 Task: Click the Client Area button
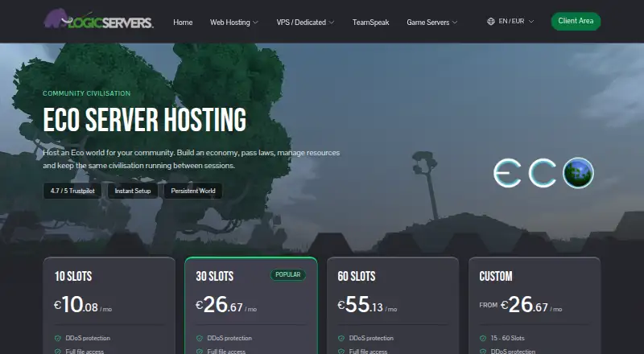pyautogui.click(x=576, y=21)
